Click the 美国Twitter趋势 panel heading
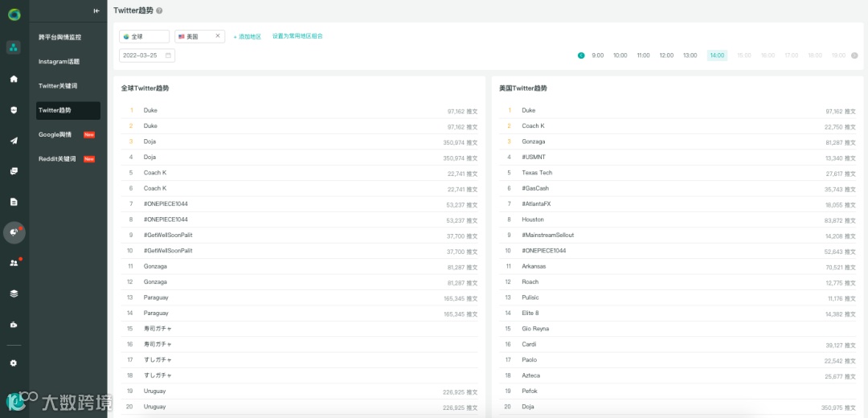The height and width of the screenshot is (418, 868). [x=523, y=88]
